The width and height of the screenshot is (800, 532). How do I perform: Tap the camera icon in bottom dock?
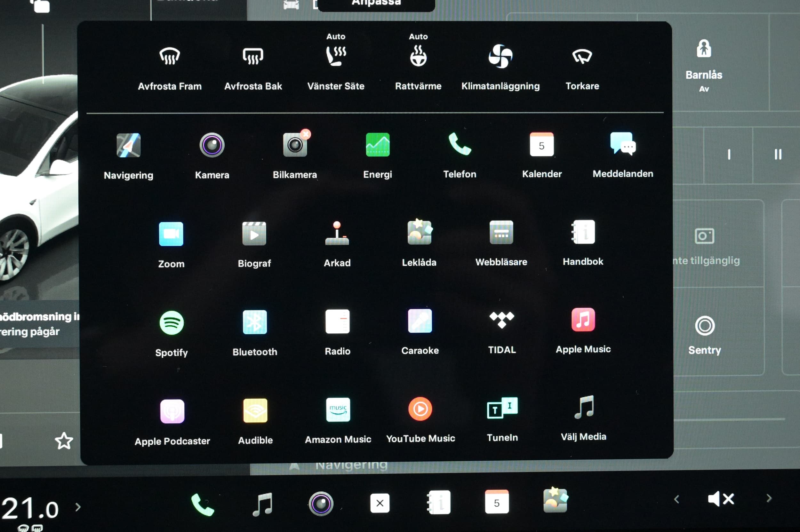point(320,504)
